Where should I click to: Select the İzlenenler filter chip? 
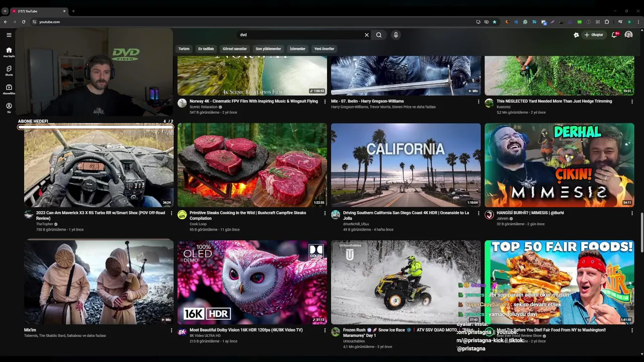(297, 49)
